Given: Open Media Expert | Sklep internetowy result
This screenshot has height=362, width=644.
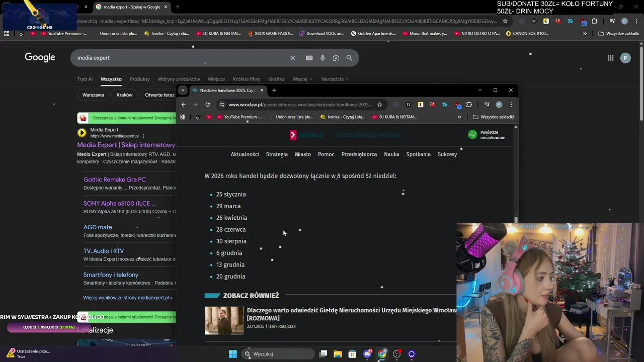Looking at the screenshot, I should click(x=126, y=145).
